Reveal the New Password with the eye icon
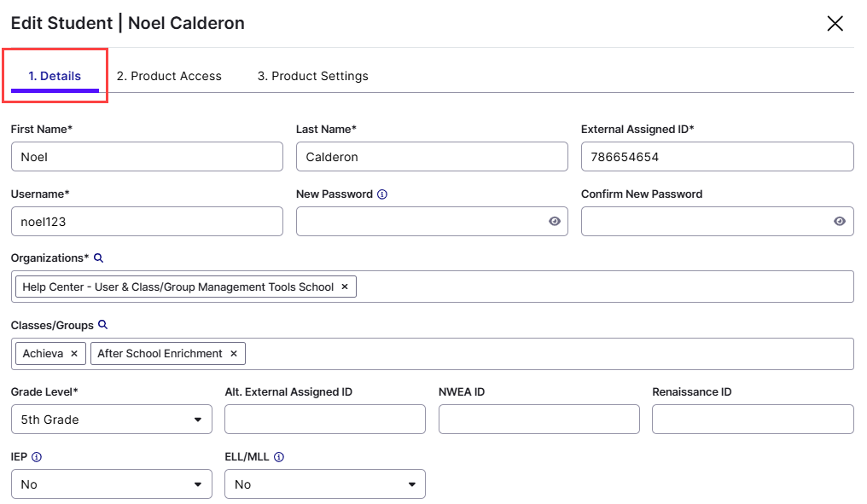Viewport: 867px width, 504px height. tap(555, 221)
